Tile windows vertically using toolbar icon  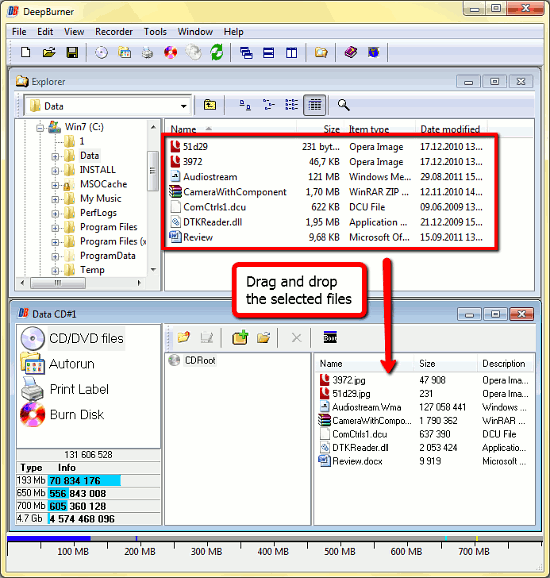(291, 53)
